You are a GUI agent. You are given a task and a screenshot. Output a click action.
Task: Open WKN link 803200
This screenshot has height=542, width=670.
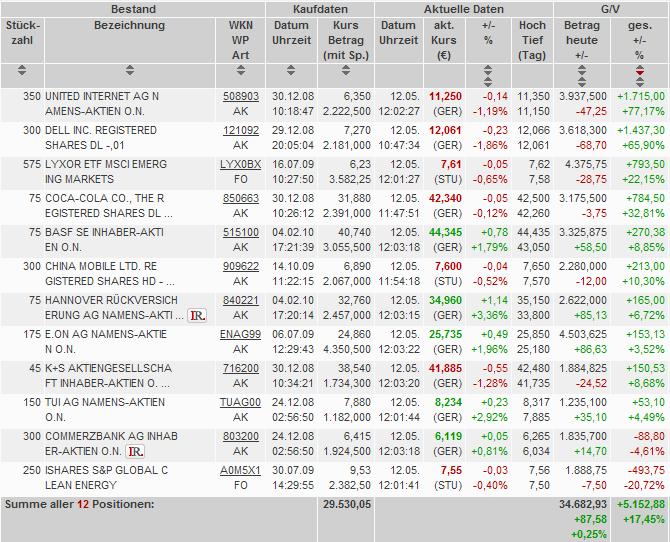click(241, 436)
